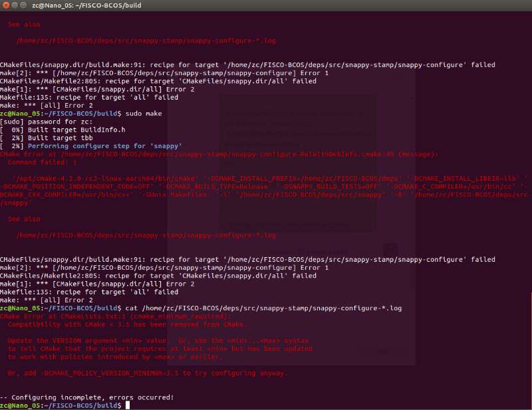Minimize the terminal window
Viewport: 532px width, 410px height.
(x=15, y=5)
